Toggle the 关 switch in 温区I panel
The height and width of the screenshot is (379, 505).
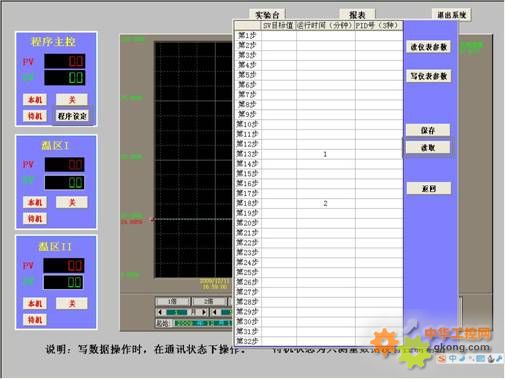click(72, 202)
